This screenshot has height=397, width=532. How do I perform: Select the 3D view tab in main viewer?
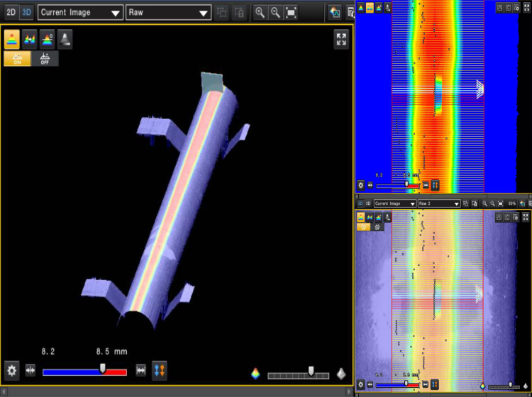[26, 12]
